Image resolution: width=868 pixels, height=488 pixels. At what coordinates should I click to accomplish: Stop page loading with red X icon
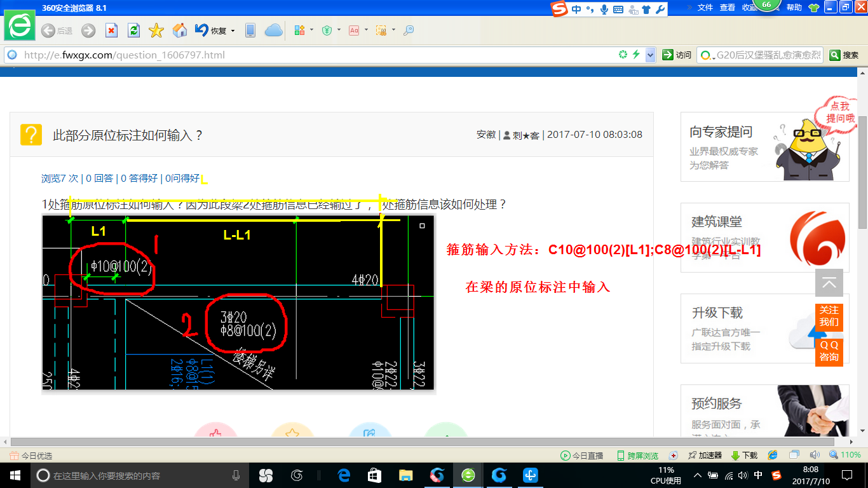click(x=111, y=30)
